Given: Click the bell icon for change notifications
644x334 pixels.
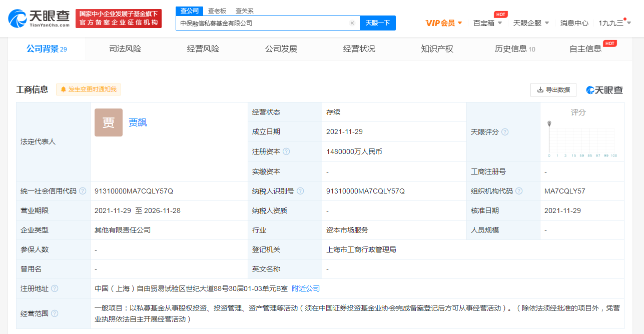Looking at the screenshot, I should point(63,89).
